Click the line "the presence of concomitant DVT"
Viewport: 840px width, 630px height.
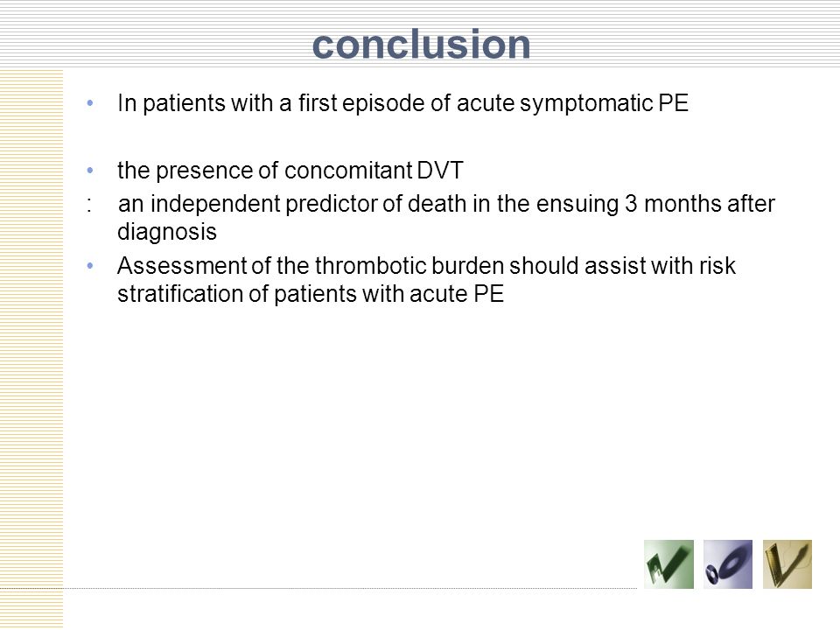pos(290,171)
